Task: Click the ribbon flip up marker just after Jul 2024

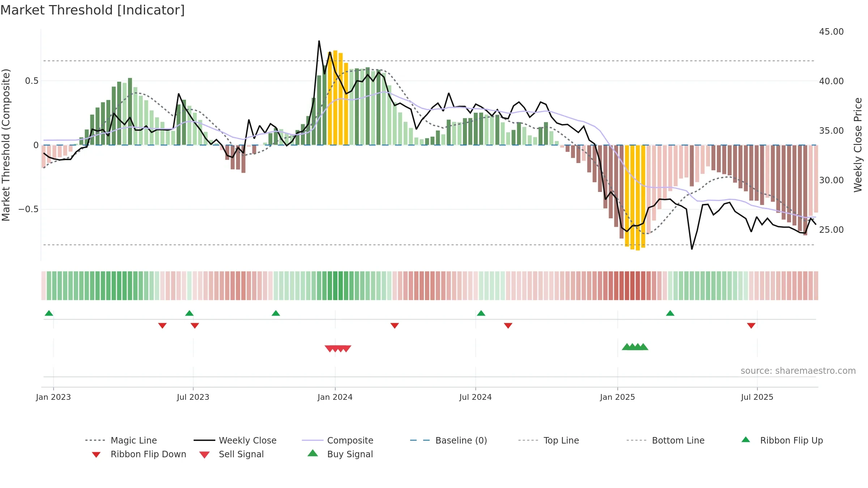Action: pyautogui.click(x=481, y=313)
